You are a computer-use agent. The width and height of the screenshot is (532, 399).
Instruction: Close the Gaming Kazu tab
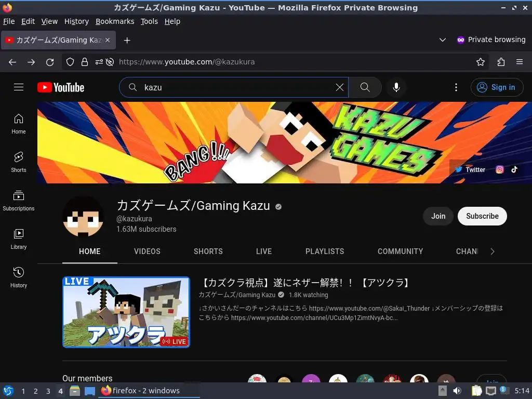[108, 40]
